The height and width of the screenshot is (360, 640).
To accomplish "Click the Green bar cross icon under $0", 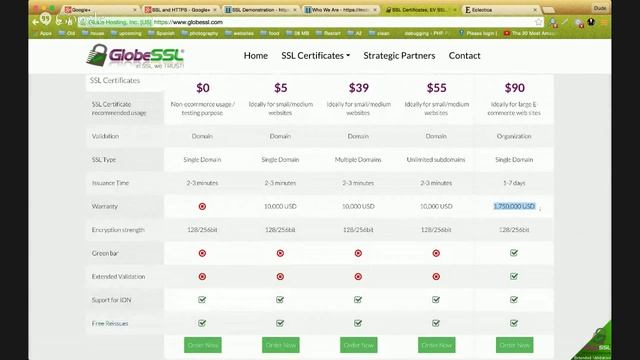I will click(202, 253).
